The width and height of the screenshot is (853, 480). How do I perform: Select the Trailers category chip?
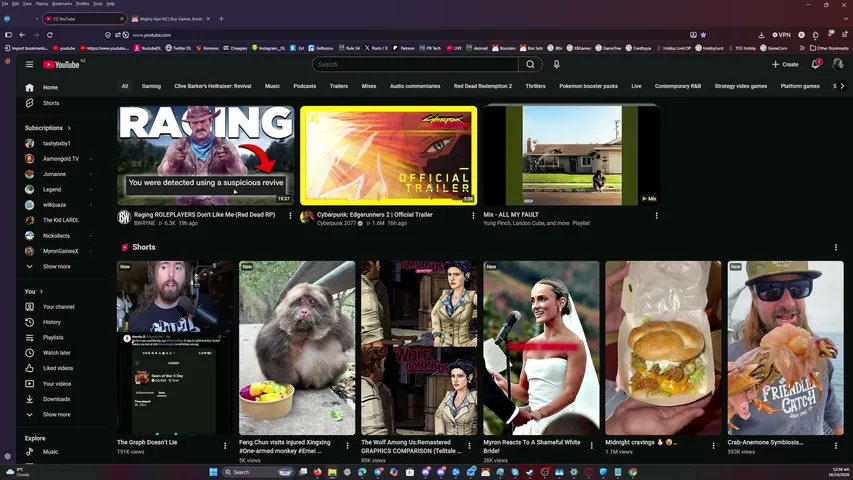tap(338, 86)
